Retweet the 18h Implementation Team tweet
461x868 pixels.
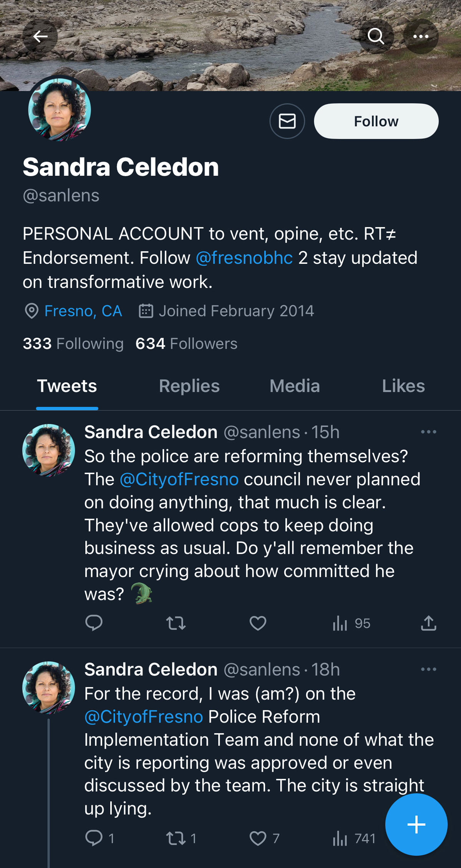point(176,838)
